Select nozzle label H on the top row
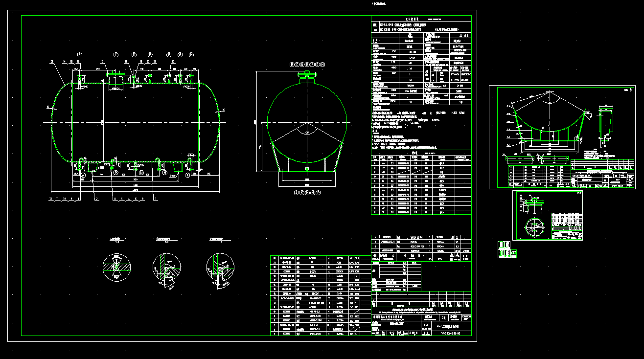644x359 pixels. click(x=191, y=55)
